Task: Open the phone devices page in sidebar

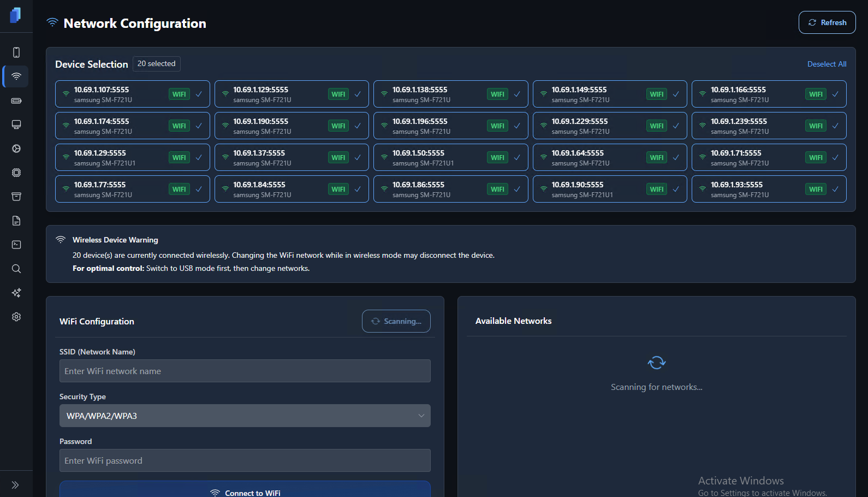Action: [x=16, y=52]
